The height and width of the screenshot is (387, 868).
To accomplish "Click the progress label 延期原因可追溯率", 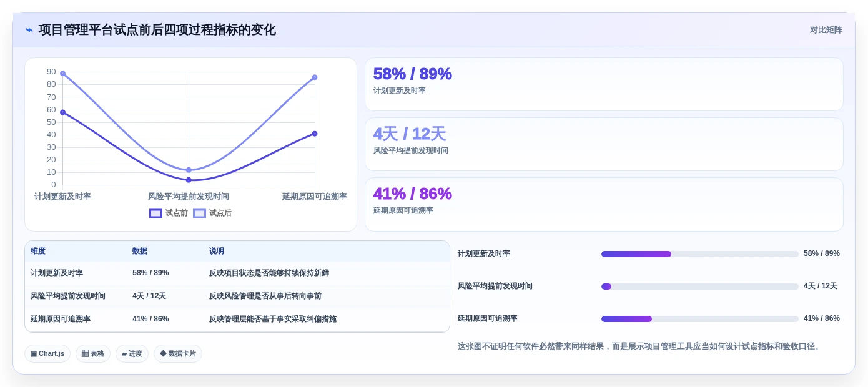I will pyautogui.click(x=488, y=318).
